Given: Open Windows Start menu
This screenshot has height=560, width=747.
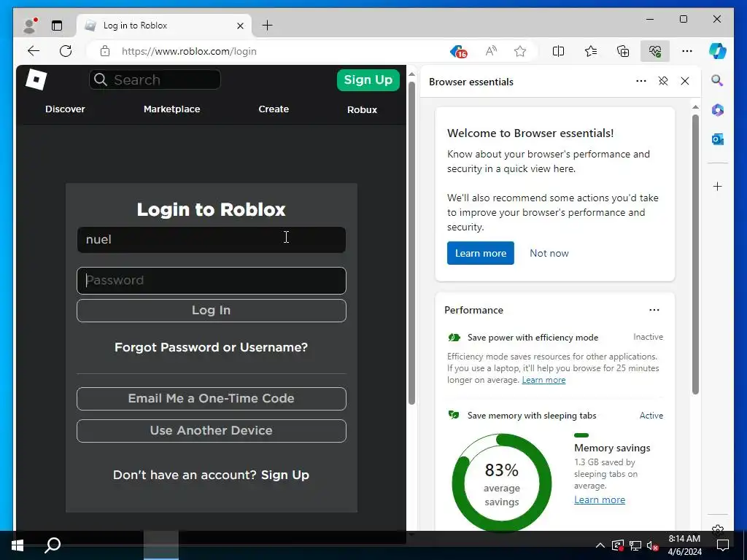Looking at the screenshot, I should pos(18,545).
